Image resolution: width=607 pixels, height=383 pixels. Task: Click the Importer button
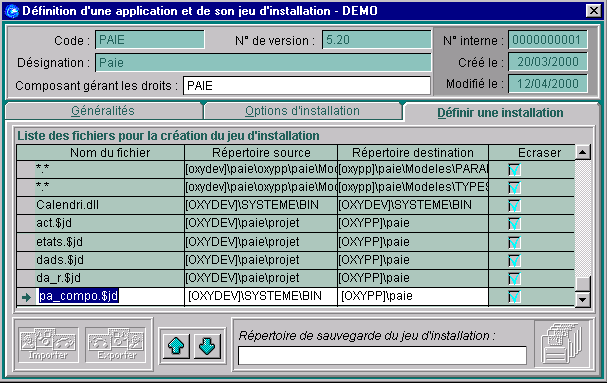coord(48,345)
